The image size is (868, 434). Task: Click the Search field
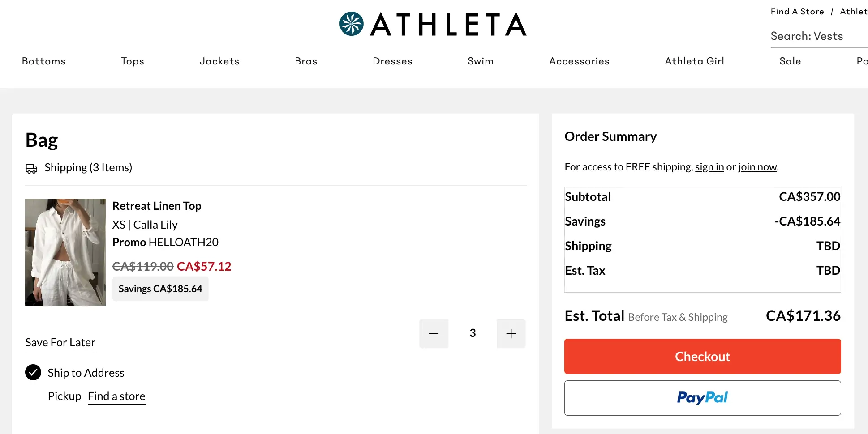pyautogui.click(x=817, y=36)
